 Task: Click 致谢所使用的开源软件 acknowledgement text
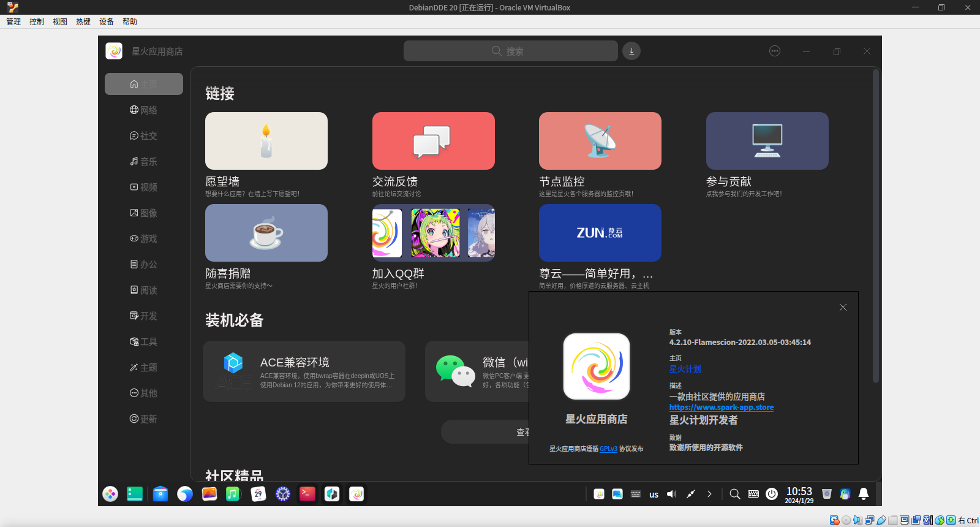(x=706, y=447)
